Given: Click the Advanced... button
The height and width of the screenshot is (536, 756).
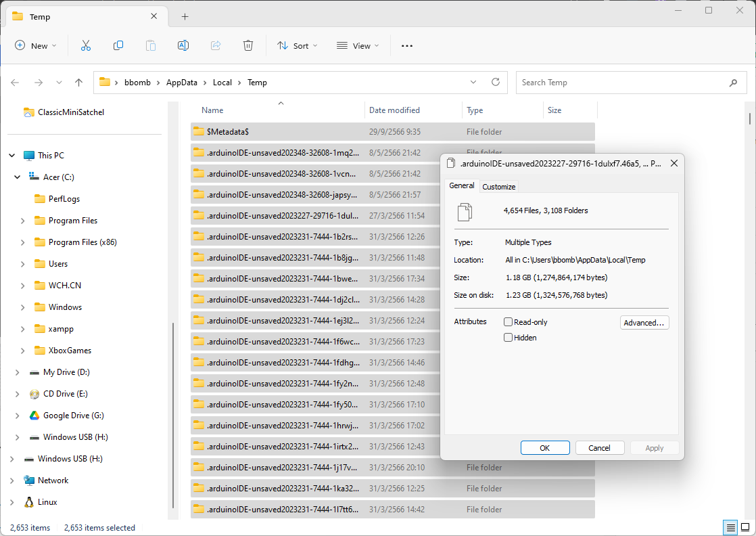Looking at the screenshot, I should (x=644, y=323).
